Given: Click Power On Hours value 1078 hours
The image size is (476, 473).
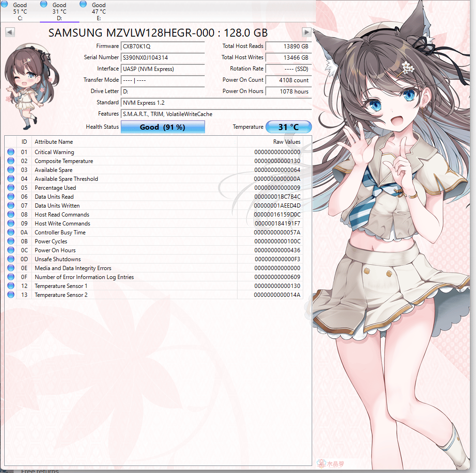Looking at the screenshot, I should coord(288,92).
